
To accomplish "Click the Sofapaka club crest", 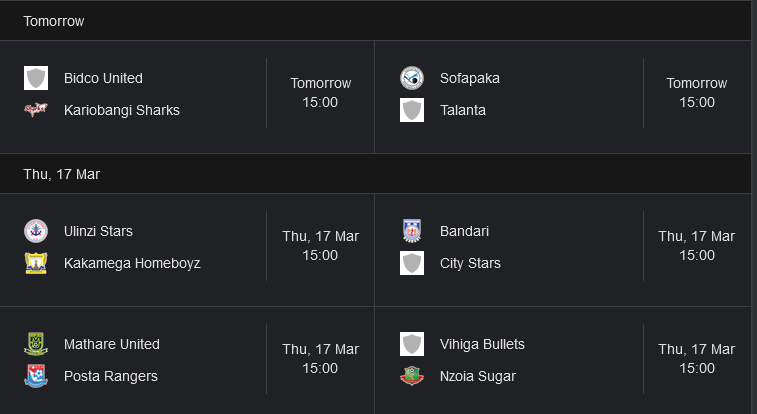I will coord(412,78).
